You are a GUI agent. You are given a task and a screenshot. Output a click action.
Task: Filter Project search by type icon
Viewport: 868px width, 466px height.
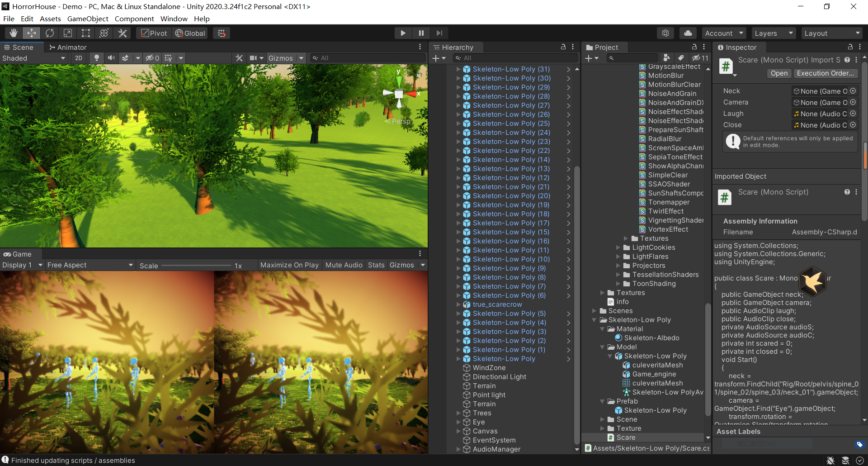click(x=666, y=58)
